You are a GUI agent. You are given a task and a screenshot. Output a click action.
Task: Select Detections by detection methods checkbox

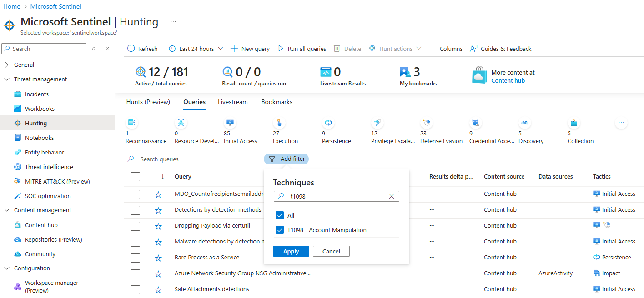point(135,210)
